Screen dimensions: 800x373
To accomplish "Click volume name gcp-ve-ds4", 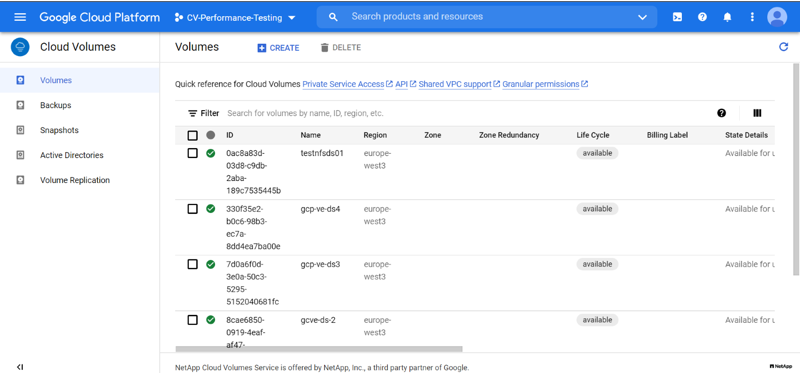I will (x=320, y=209).
